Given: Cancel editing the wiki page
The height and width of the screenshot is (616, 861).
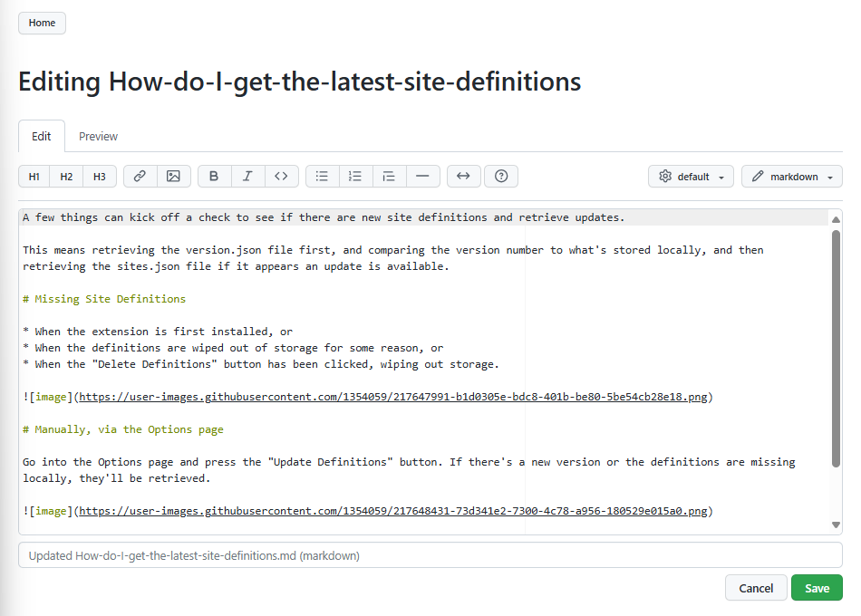Looking at the screenshot, I should (755, 588).
